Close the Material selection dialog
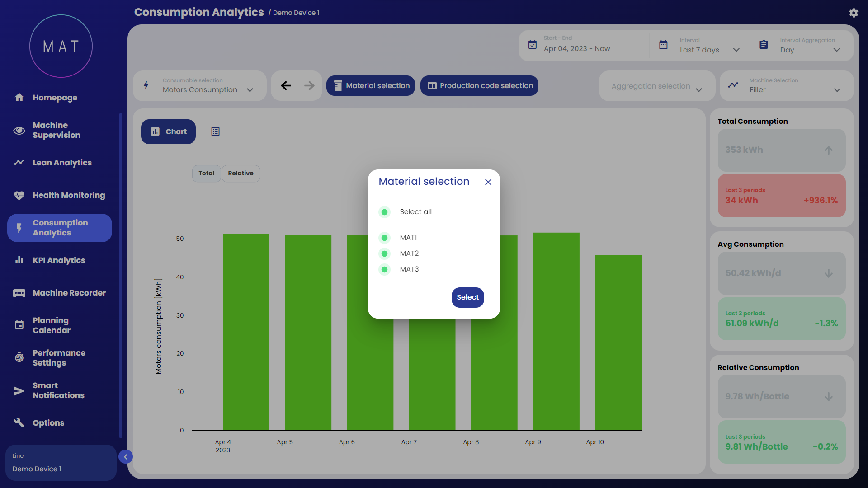This screenshot has width=868, height=488. point(488,182)
